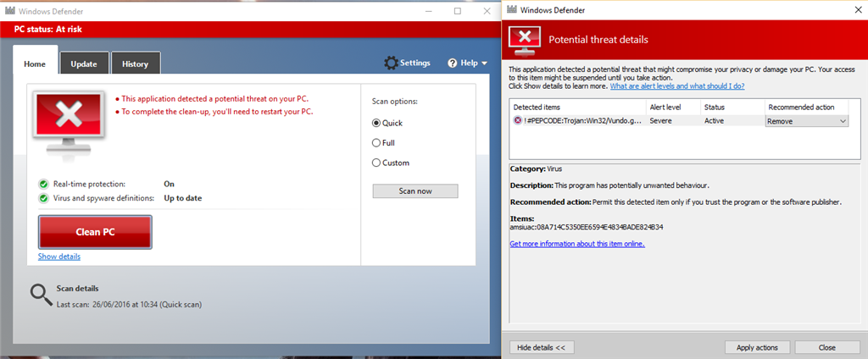Image resolution: width=868 pixels, height=359 pixels.
Task: Click the Alert level column header
Action: point(665,108)
